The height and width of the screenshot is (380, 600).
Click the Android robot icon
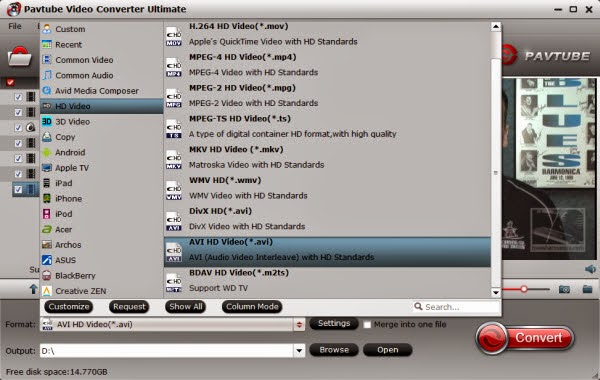tap(47, 152)
